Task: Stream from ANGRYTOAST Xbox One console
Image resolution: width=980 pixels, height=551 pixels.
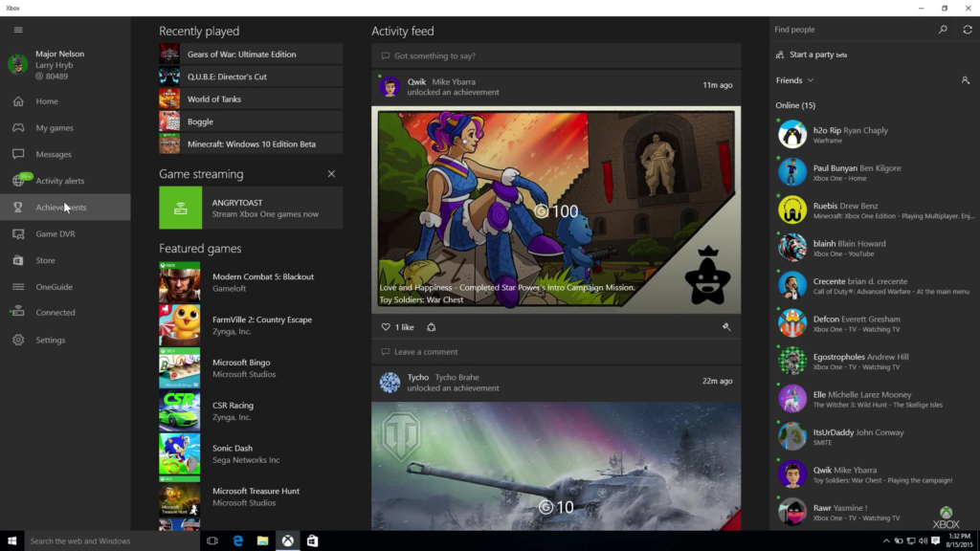Action: (251, 208)
